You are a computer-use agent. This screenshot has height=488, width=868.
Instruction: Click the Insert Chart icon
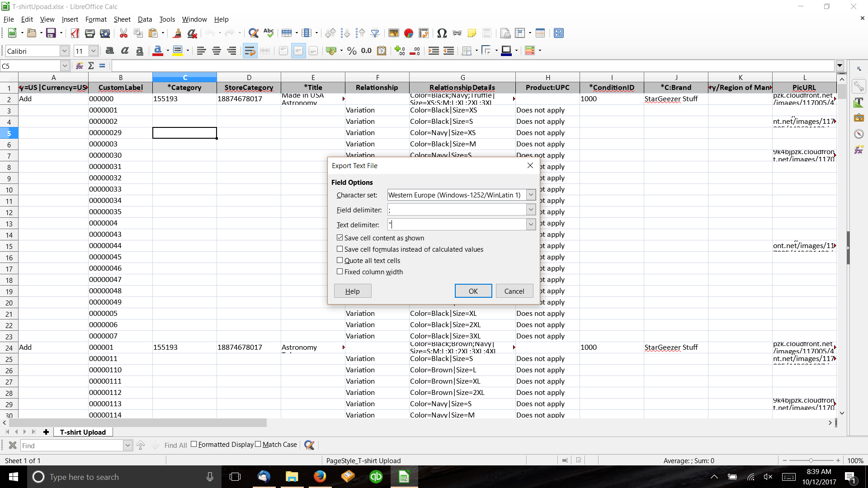point(409,33)
